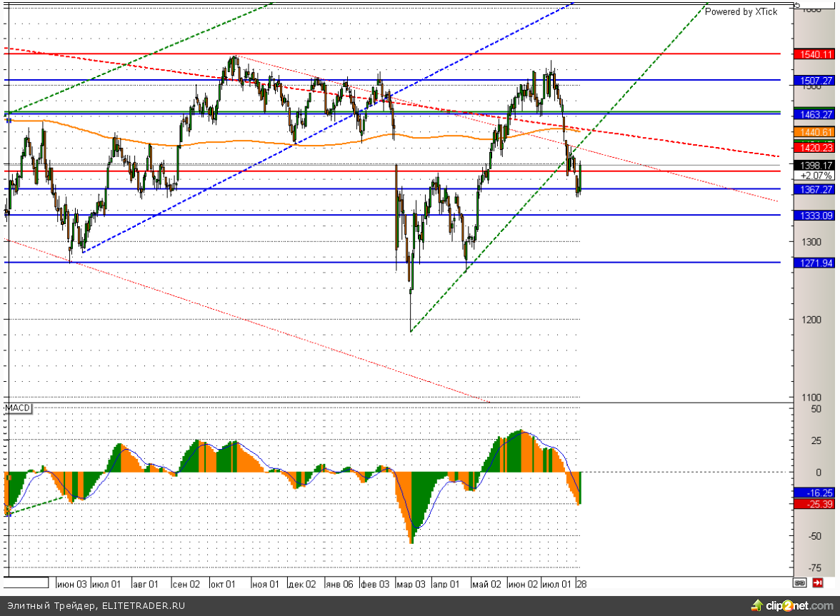Click the окт 01 date label
The image size is (840, 616).
click(x=222, y=584)
